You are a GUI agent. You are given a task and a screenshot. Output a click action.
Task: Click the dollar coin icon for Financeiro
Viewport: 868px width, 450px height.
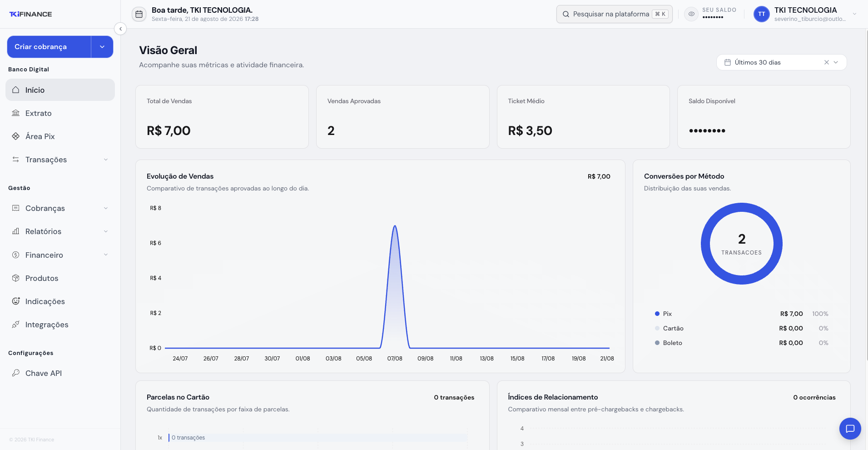coord(16,255)
